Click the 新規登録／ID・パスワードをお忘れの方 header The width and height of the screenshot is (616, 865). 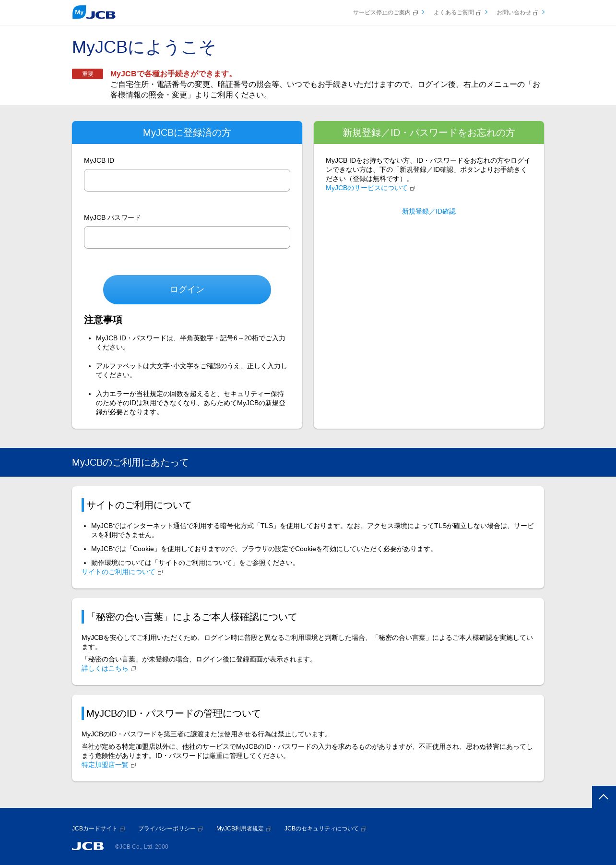click(x=429, y=132)
